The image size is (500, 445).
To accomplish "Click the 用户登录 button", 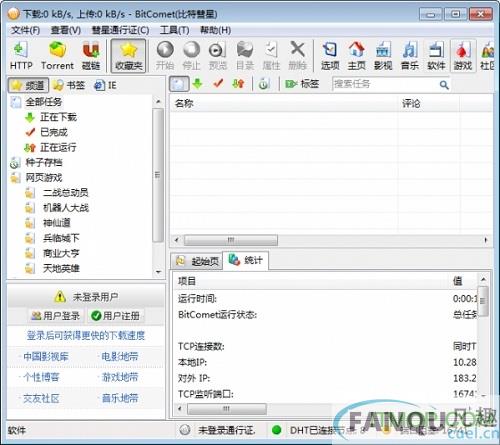I will coord(55,316).
